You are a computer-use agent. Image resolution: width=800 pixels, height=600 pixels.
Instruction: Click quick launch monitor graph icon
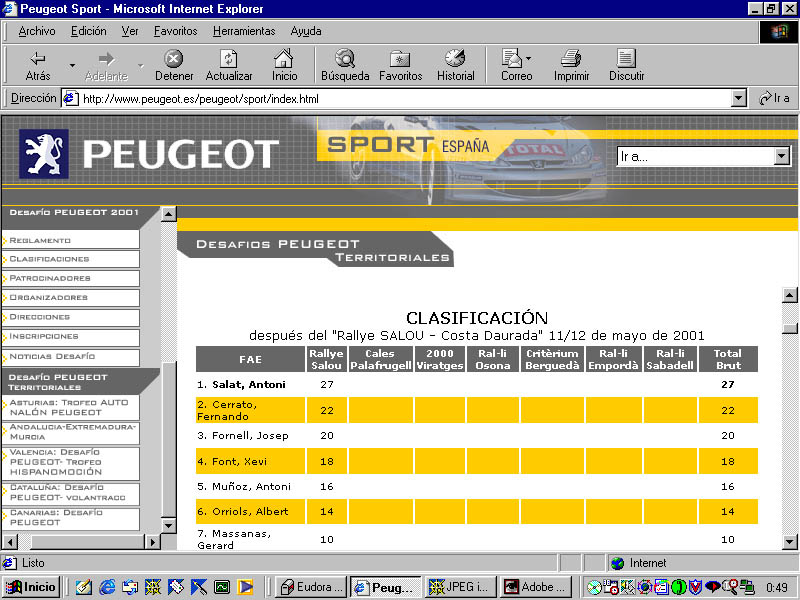tap(222, 587)
